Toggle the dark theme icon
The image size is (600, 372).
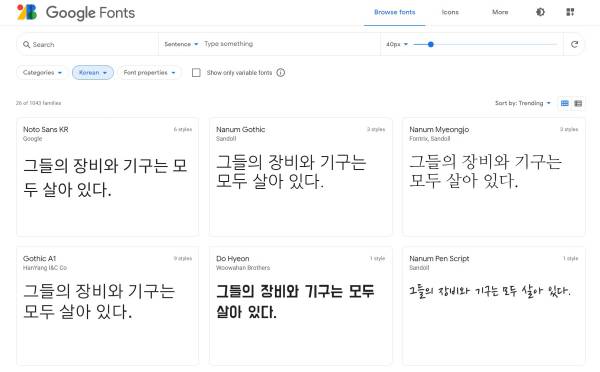(540, 12)
